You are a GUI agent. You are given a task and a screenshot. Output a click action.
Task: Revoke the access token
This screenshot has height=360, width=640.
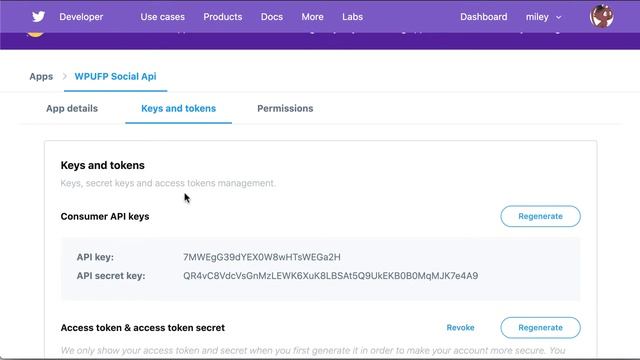click(460, 328)
